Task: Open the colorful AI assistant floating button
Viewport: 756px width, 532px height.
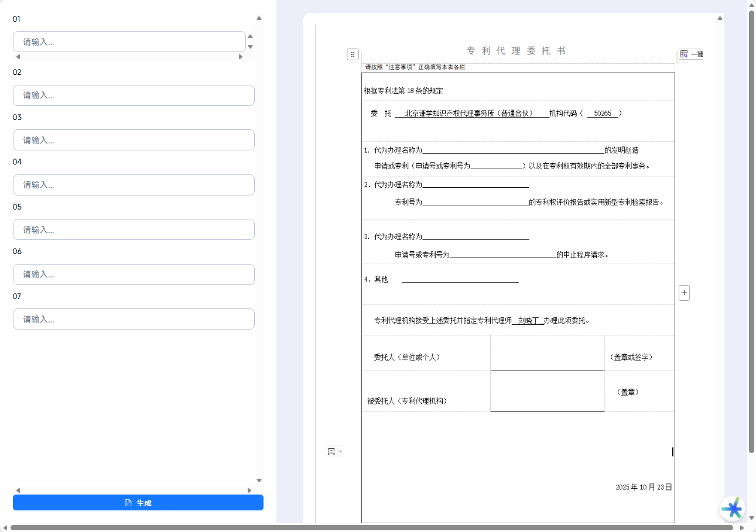Action: point(731,509)
